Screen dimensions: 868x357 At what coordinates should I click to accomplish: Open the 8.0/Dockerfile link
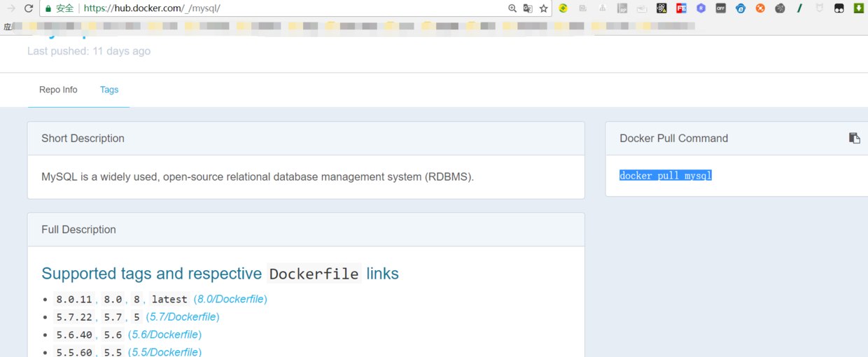point(230,299)
